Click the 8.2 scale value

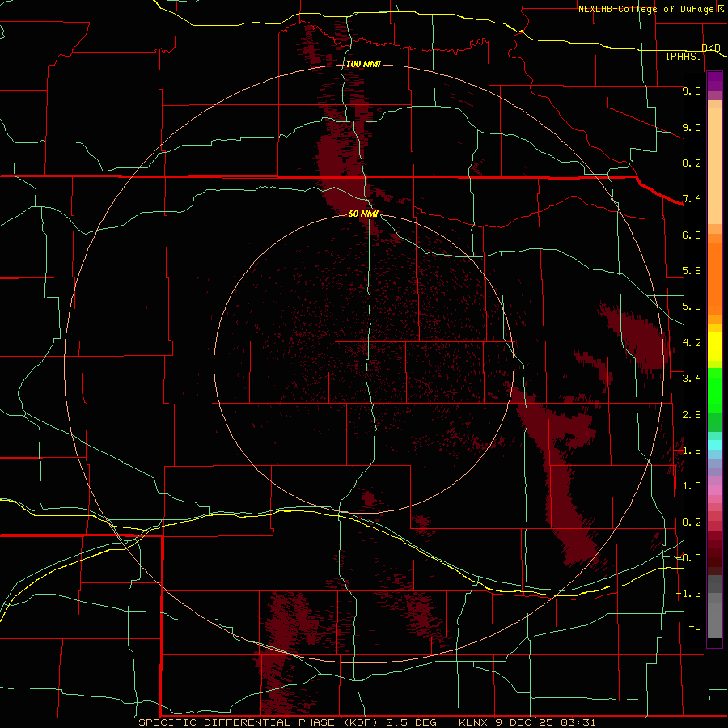click(x=692, y=163)
